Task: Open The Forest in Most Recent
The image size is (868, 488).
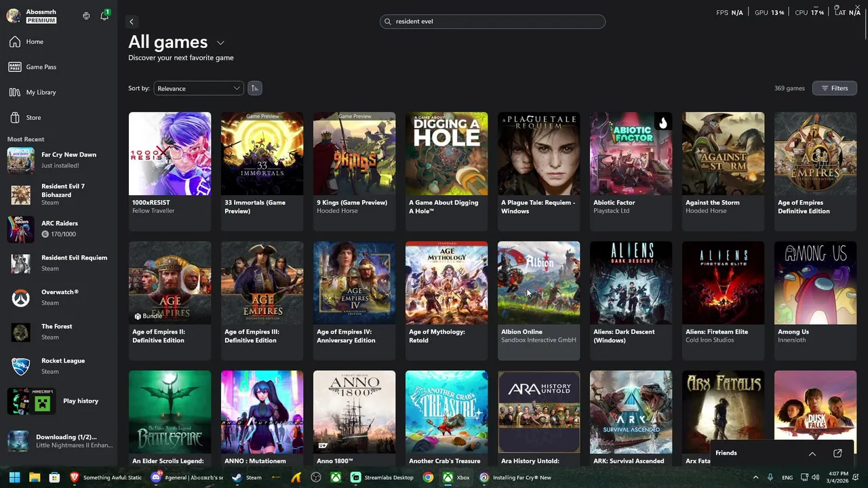Action: 60,331
